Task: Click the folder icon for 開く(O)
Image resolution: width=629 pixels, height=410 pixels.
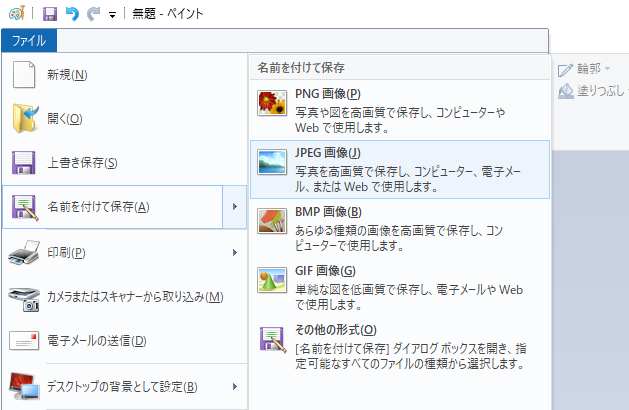Action: (x=24, y=119)
